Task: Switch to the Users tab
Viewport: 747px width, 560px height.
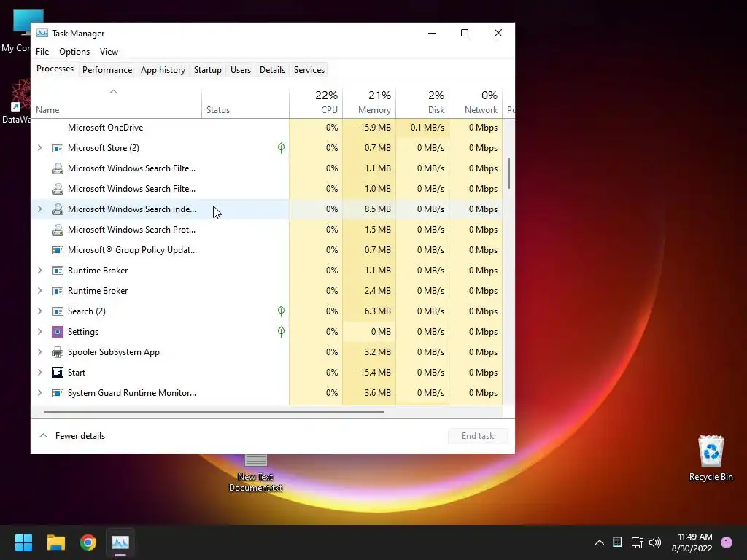Action: (x=241, y=70)
